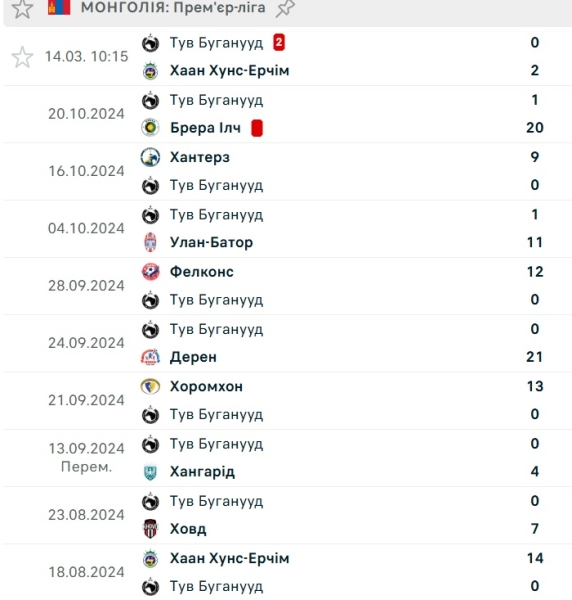This screenshot has width=572, height=600.
Task: Click the red card count badge on Тув Буганууд
Action: point(279,42)
